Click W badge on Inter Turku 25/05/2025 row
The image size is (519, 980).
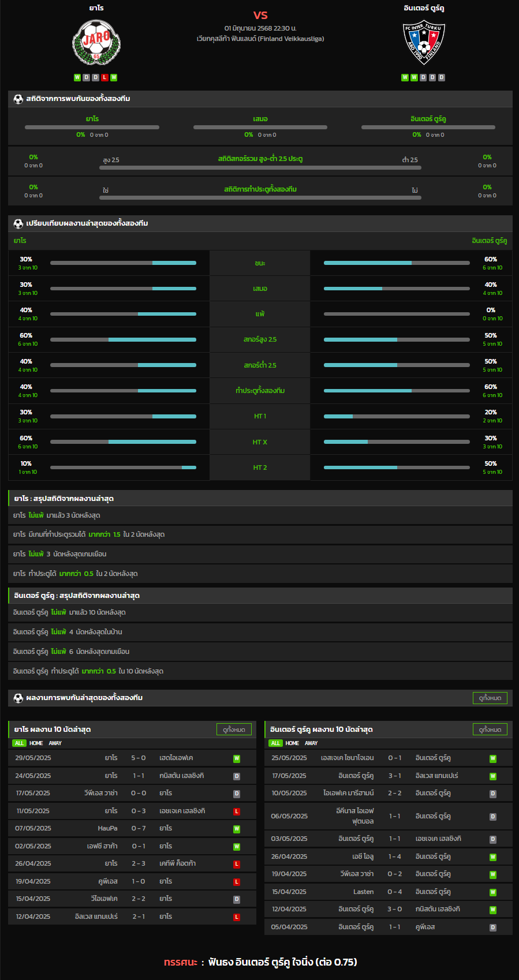[x=493, y=758]
